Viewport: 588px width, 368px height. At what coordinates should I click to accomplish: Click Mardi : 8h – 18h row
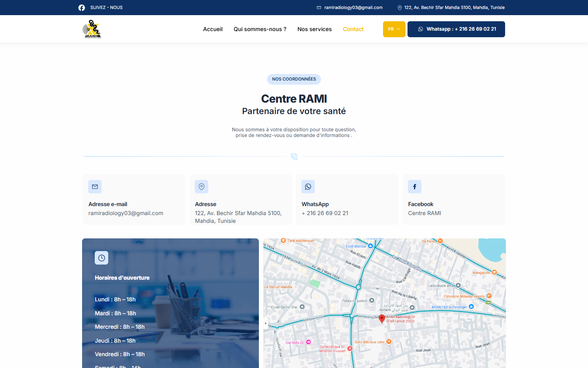(x=116, y=313)
